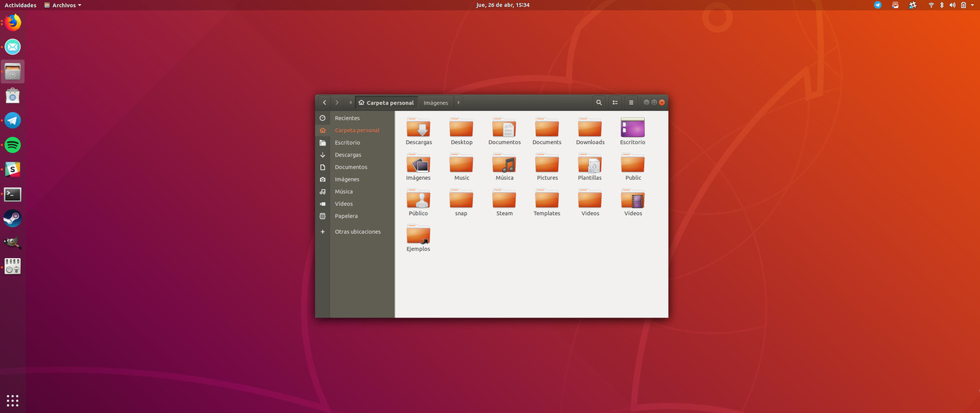Image resolution: width=980 pixels, height=413 pixels.
Task: Open Spotify from the dock
Action: click(x=12, y=145)
